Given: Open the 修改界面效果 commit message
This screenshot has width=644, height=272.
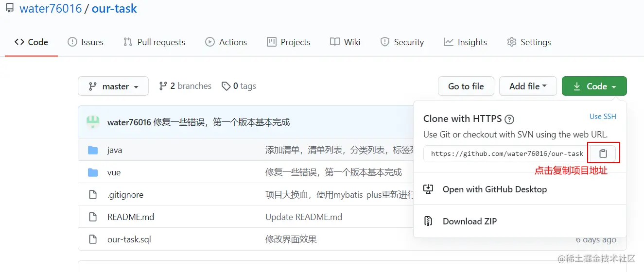Looking at the screenshot, I should pyautogui.click(x=291, y=239).
